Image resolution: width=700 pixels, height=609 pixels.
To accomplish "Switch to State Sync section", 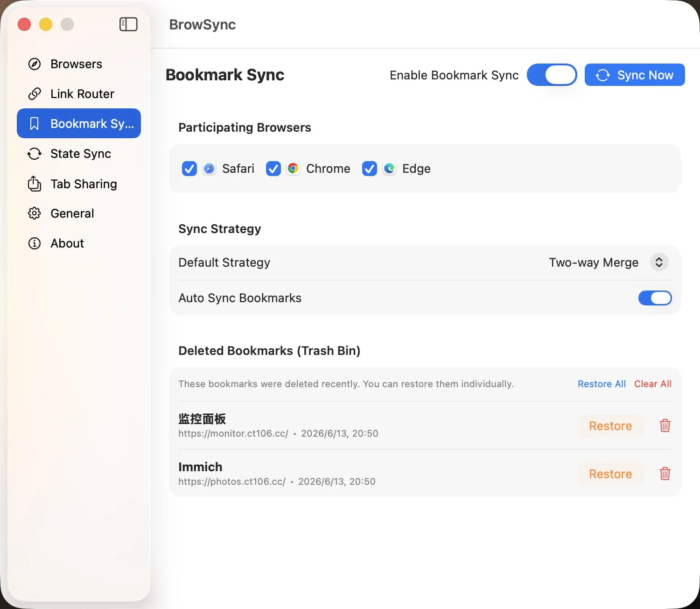I will tap(79, 154).
